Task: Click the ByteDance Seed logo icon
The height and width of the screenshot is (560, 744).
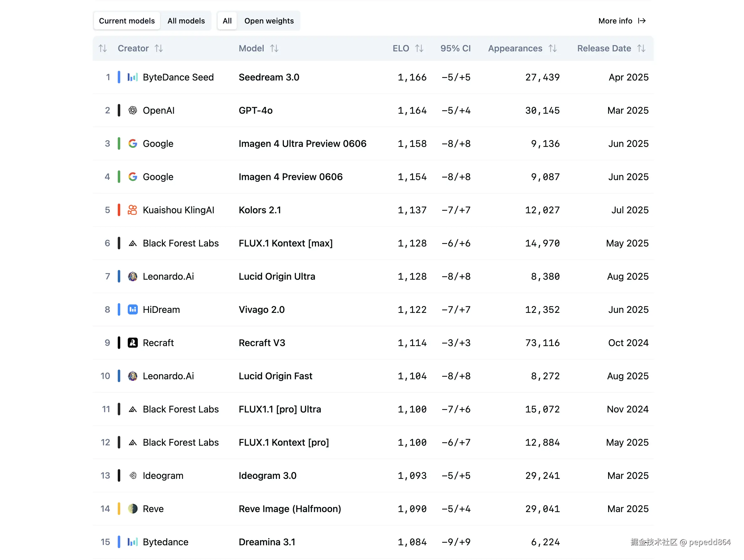Action: [x=132, y=77]
